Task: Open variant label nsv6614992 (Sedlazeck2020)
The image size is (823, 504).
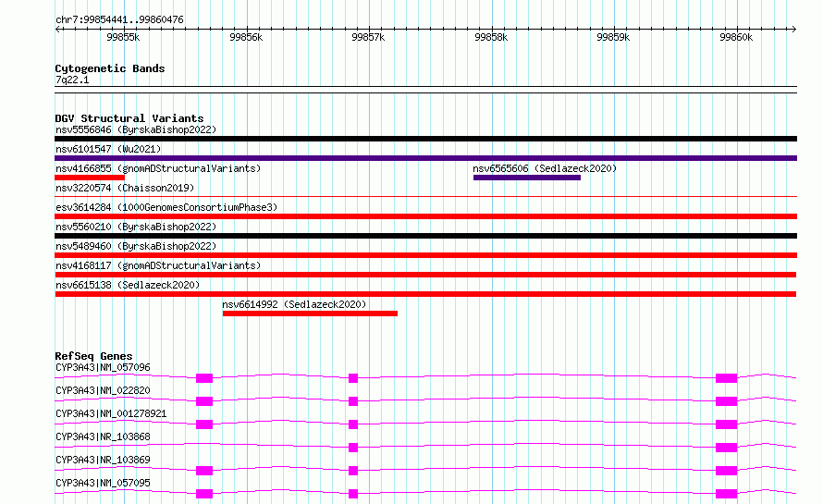Action: 294,304
